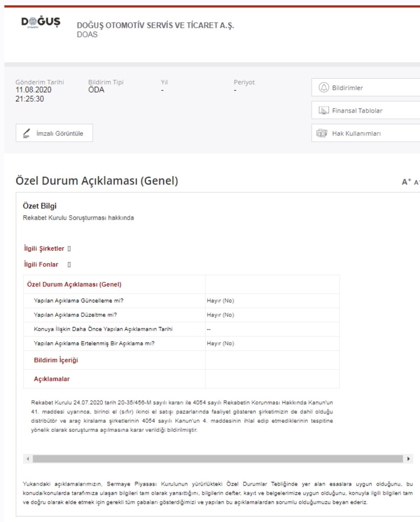The height and width of the screenshot is (522, 420).
Task: Click the İlgili Şirketler label
Action: [44, 248]
